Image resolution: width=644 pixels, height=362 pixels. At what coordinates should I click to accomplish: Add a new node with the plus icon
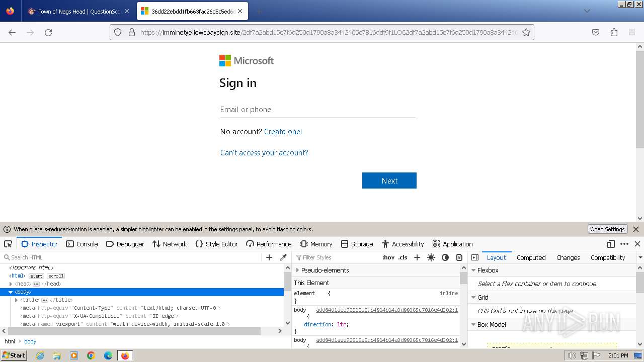tap(269, 257)
